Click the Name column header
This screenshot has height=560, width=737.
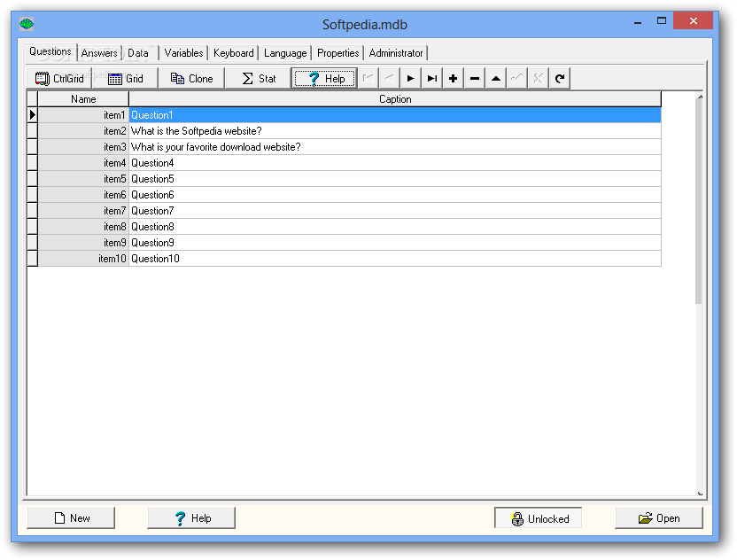(x=83, y=99)
